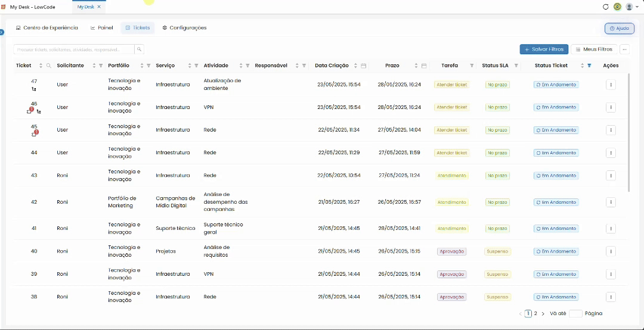Click the Salvar Filtros button
644x330 pixels.
(x=544, y=49)
